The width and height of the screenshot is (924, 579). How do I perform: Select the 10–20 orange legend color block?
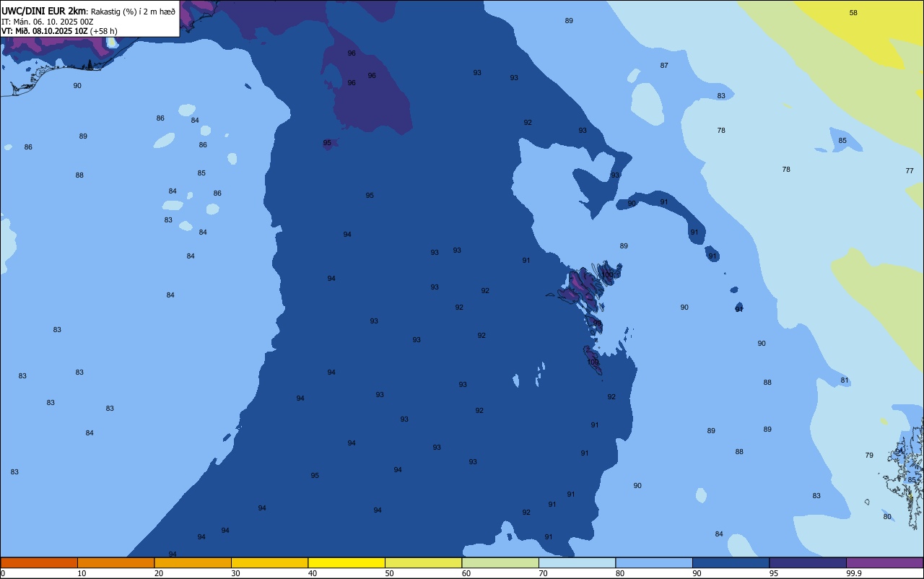[x=115, y=562]
